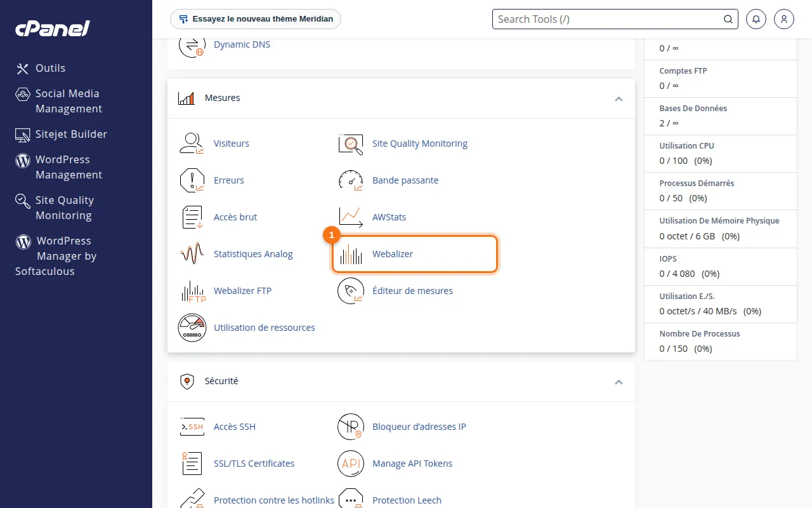The height and width of the screenshot is (508, 812).
Task: Open the Webalizer link
Action: pyautogui.click(x=393, y=254)
